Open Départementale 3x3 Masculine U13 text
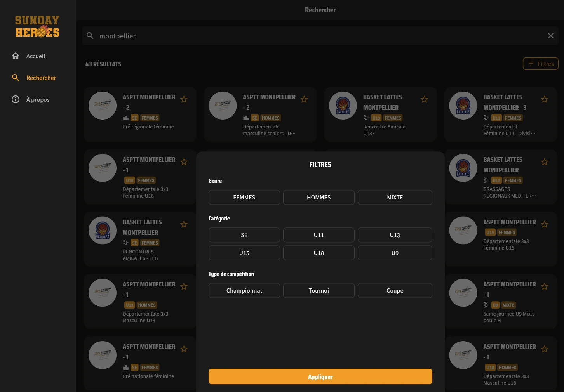Image resolution: width=564 pixels, height=392 pixels. (145, 317)
